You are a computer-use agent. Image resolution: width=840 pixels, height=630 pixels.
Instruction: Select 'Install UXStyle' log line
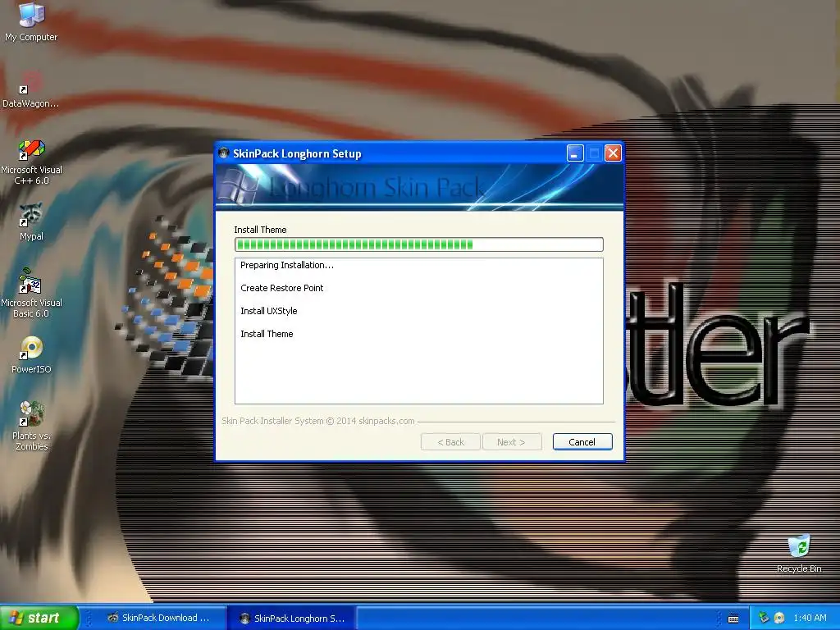268,311
